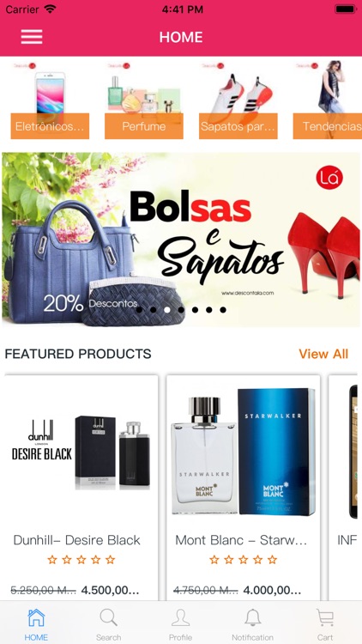Open Mont Blanc Starwalker product image
Image resolution: width=362 pixels, height=644 pixels.
[x=244, y=451]
